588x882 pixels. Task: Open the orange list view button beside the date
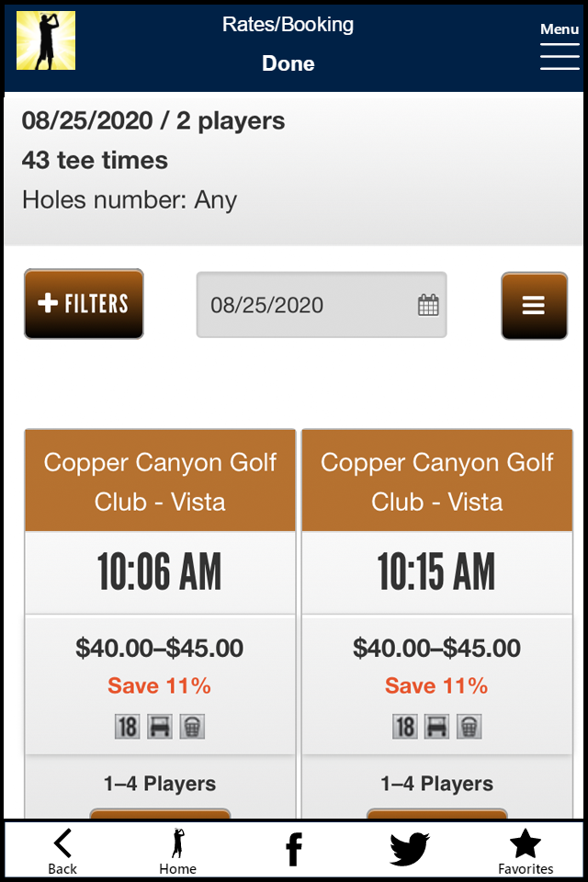click(534, 305)
